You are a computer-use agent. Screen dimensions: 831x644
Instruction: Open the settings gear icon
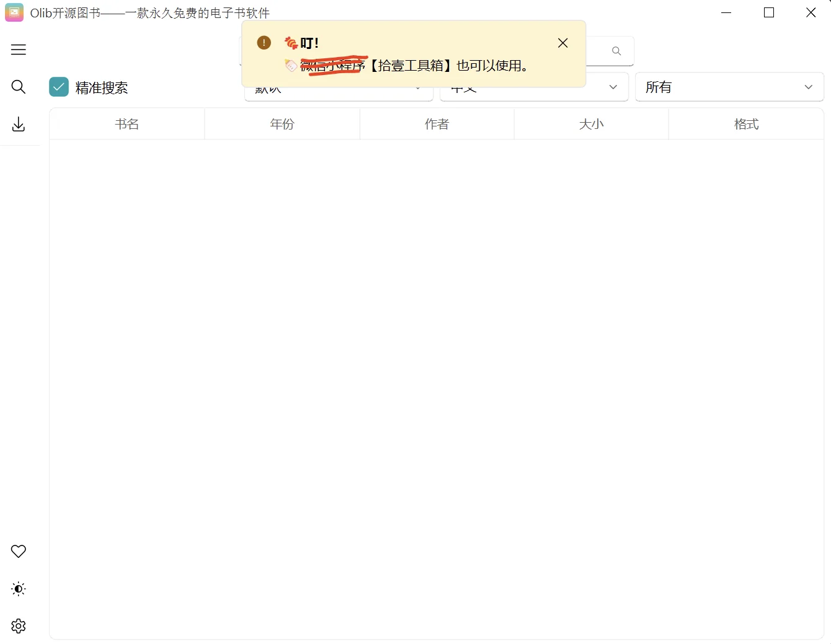point(19,626)
